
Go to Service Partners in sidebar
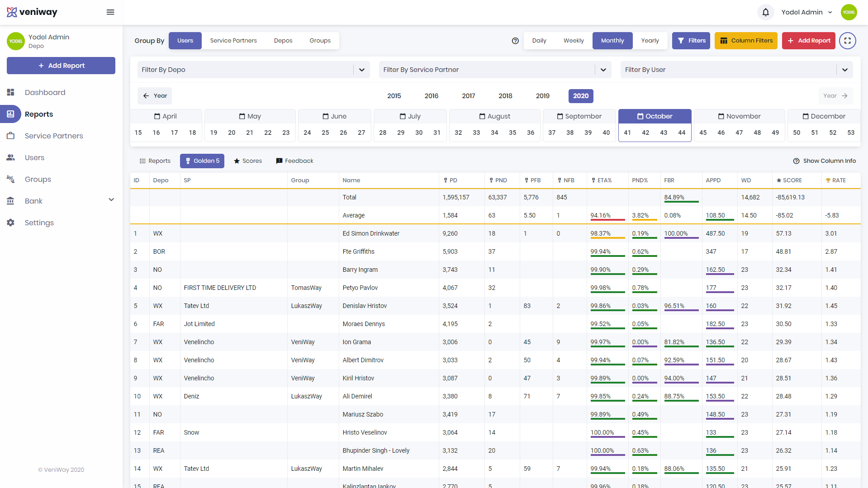[53, 136]
